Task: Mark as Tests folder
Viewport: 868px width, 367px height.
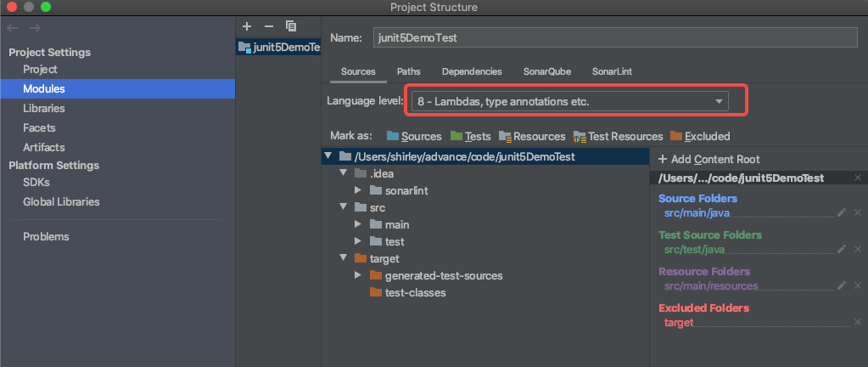Action: [x=471, y=136]
